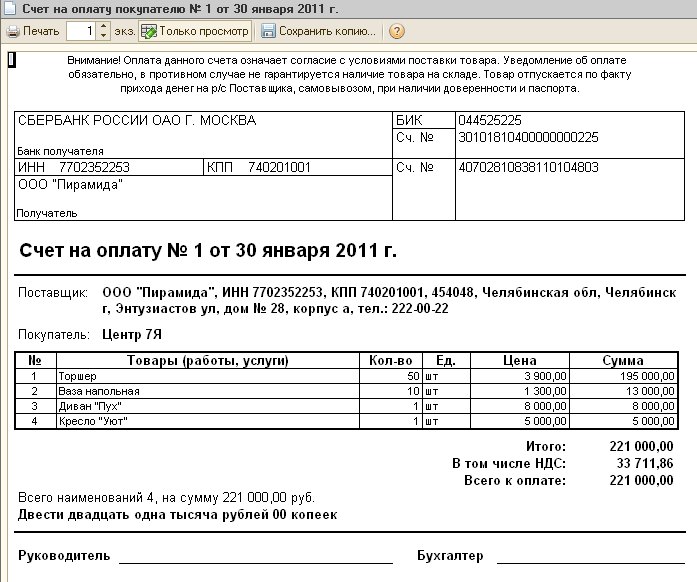Click the Цена column header

tap(520, 360)
